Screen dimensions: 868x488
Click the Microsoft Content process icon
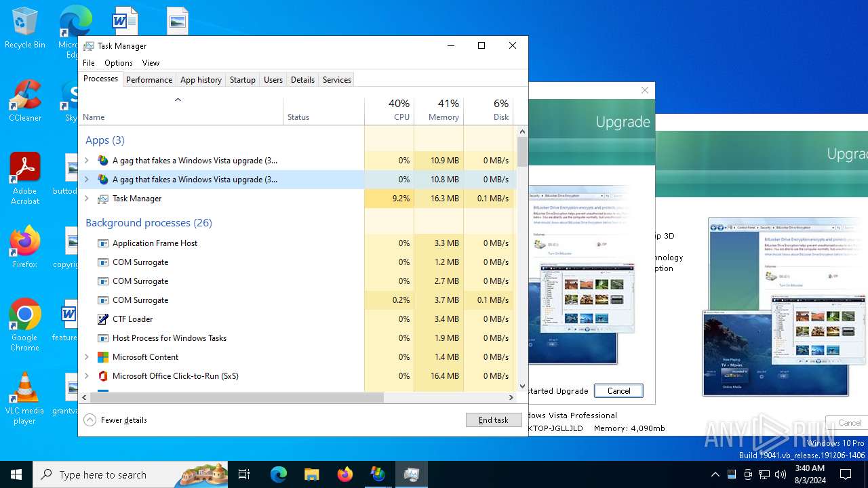click(103, 357)
